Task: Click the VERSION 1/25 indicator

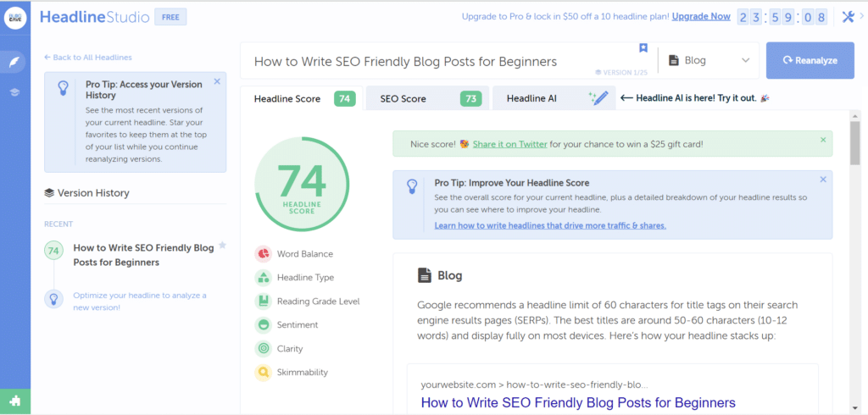Action: (x=620, y=73)
